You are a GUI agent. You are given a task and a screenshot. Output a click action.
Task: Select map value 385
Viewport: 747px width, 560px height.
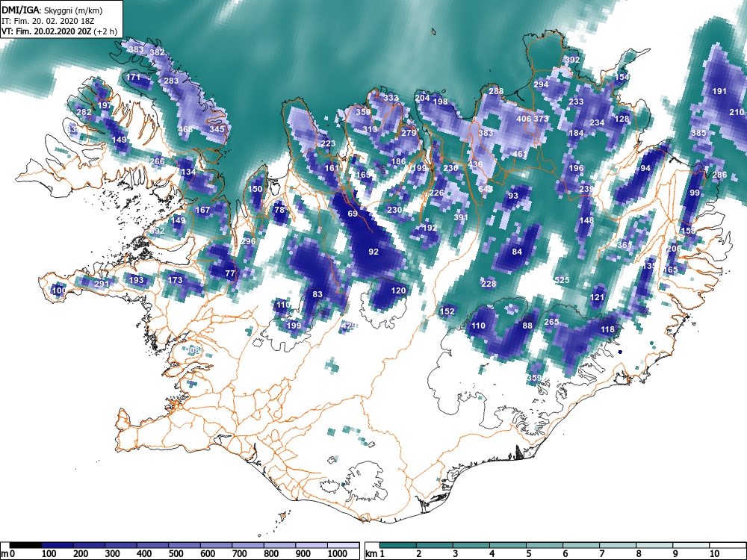698,133
